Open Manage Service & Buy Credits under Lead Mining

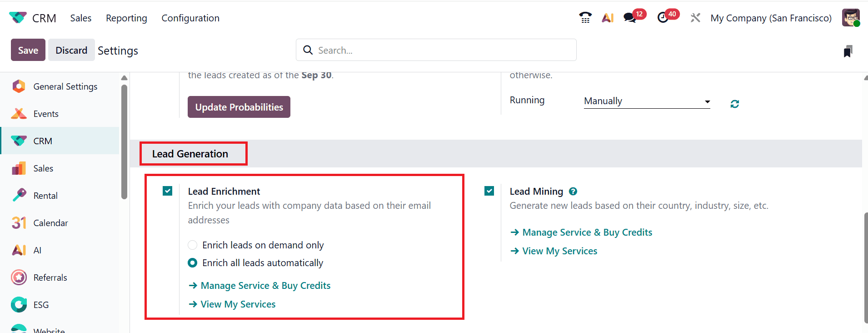pyautogui.click(x=587, y=232)
